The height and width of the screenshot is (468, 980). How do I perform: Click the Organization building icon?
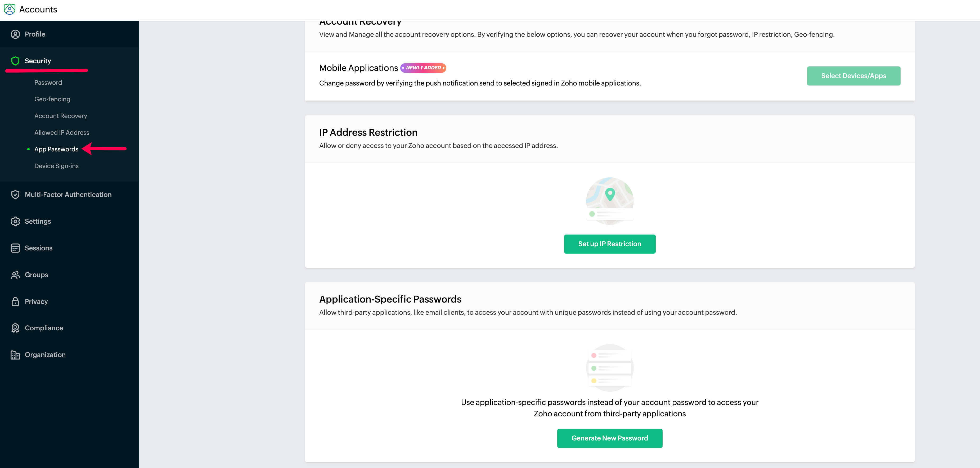coord(15,355)
